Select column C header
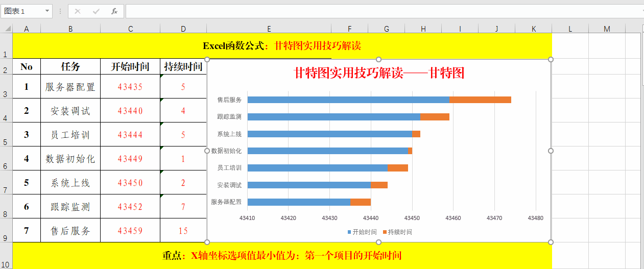 (130, 29)
